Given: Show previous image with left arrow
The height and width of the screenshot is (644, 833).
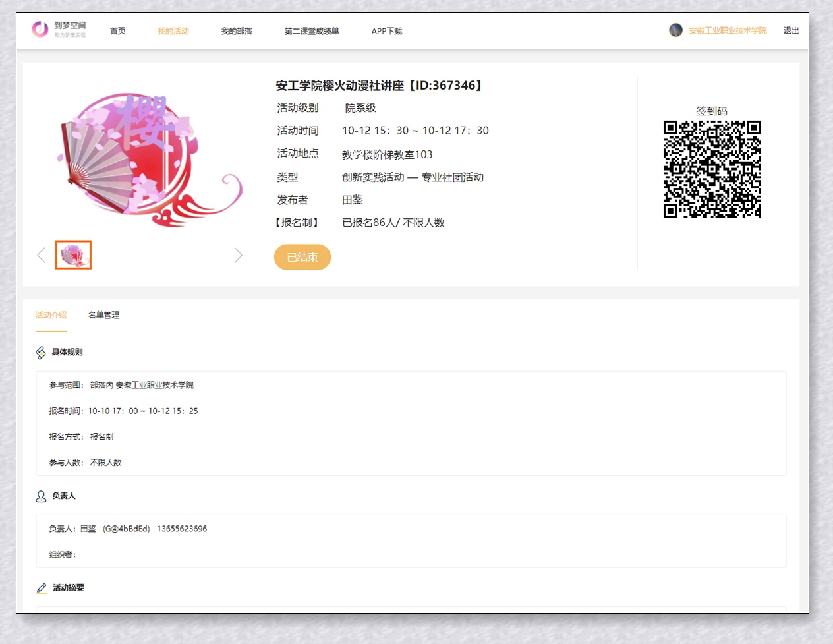Looking at the screenshot, I should click(x=42, y=255).
